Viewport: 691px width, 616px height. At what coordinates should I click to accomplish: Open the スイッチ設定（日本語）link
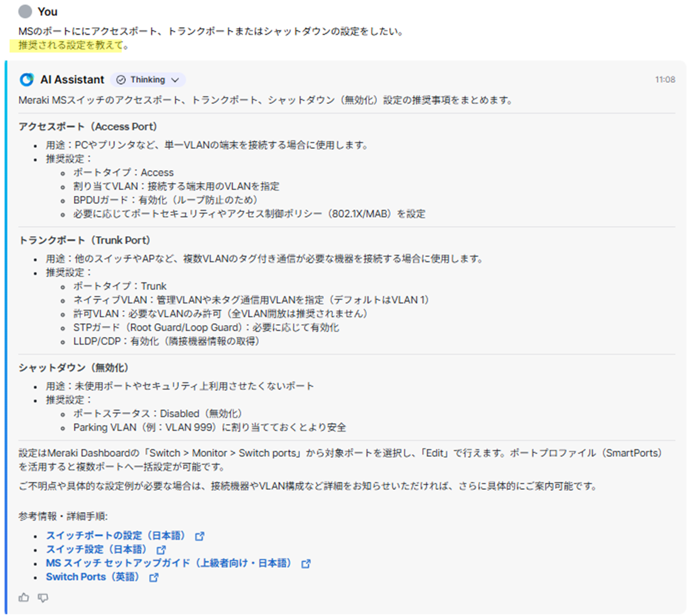[x=98, y=550]
